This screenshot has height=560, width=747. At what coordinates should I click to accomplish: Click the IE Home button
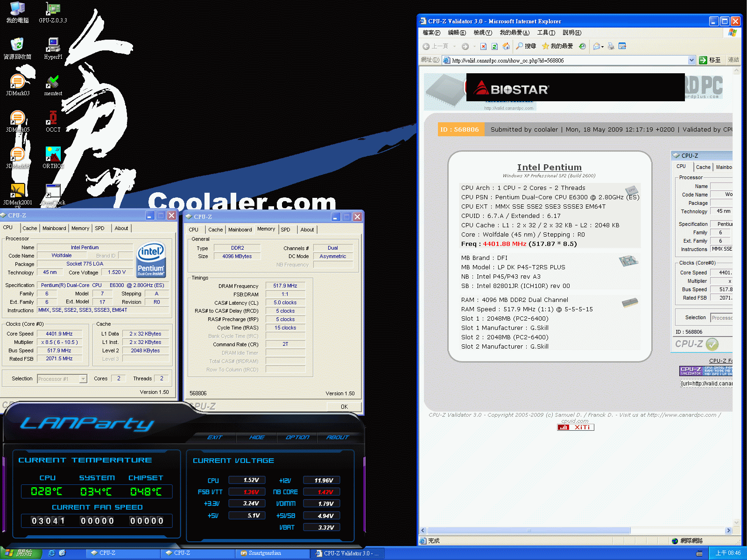506,46
